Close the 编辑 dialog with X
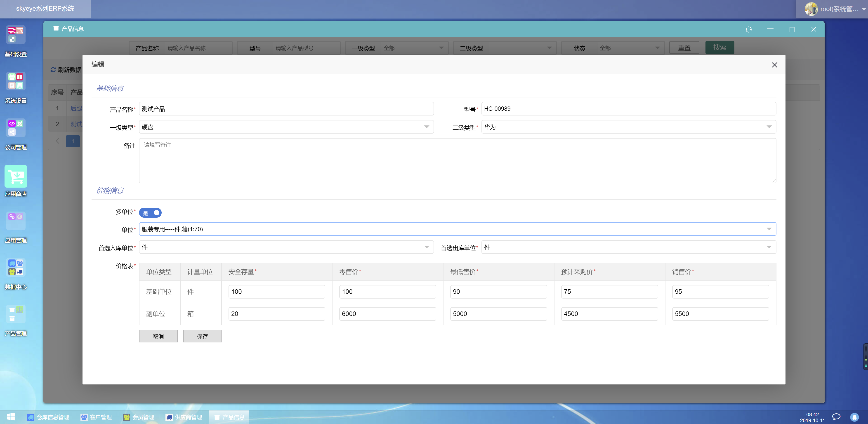This screenshot has width=868, height=424. click(774, 65)
